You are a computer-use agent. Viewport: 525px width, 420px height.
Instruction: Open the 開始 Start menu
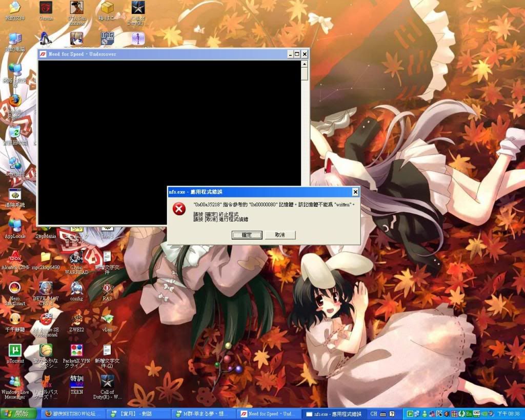[x=18, y=414]
